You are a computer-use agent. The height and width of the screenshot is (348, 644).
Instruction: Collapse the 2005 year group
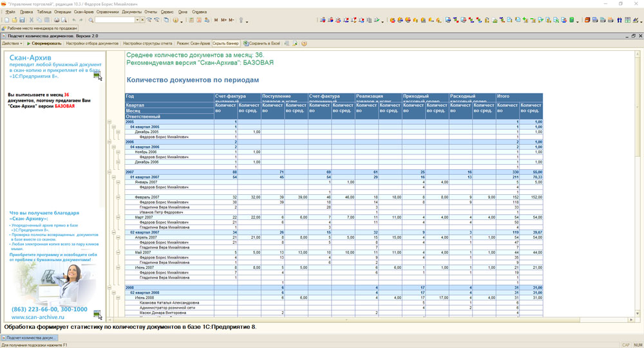coord(110,122)
